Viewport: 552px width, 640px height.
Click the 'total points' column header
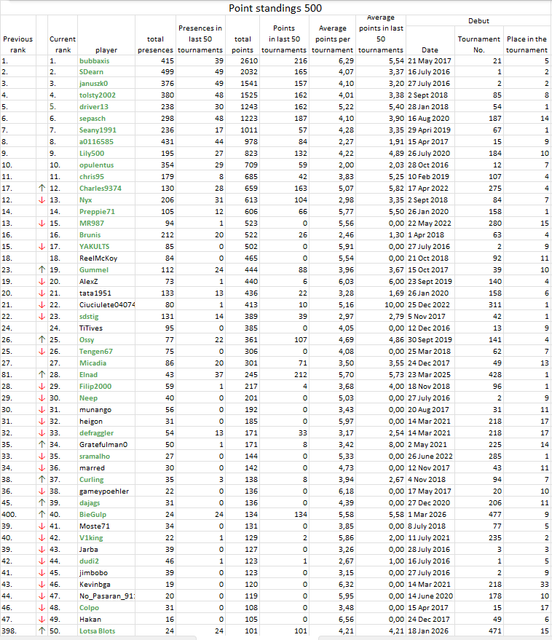[x=243, y=44]
